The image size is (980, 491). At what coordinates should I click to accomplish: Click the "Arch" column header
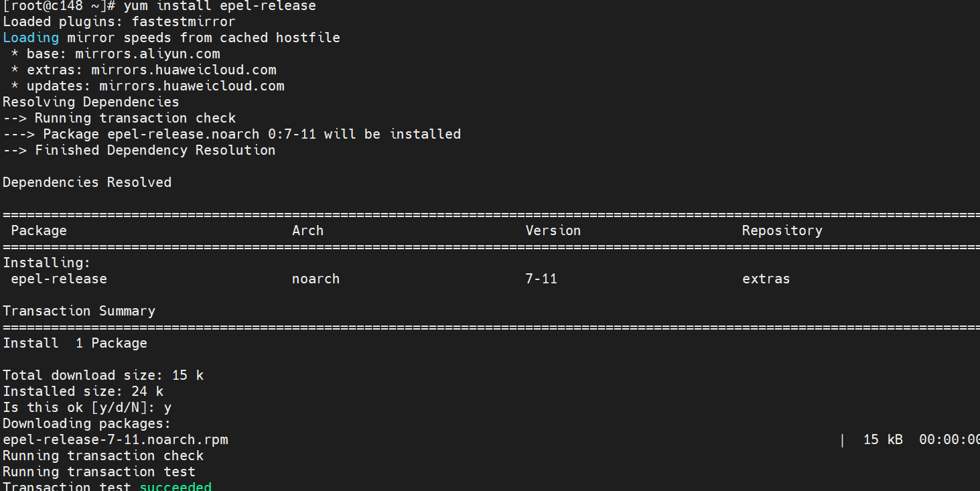[x=307, y=230]
